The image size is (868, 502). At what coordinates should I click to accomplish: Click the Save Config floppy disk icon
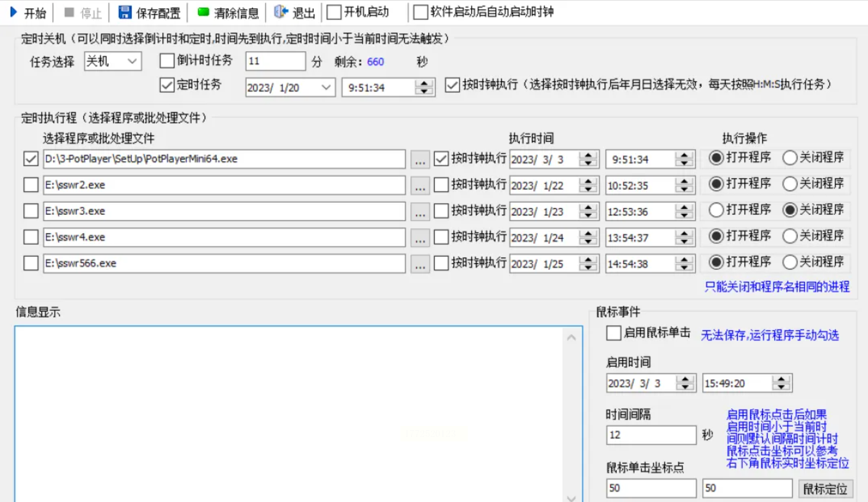pyautogui.click(x=124, y=12)
